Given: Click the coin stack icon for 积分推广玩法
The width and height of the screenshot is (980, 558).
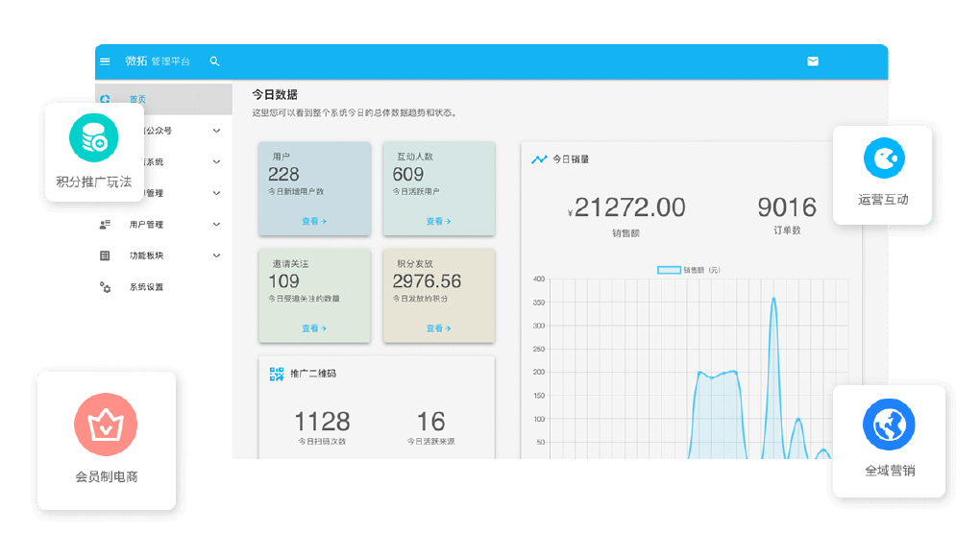Looking at the screenshot, I should [93, 139].
